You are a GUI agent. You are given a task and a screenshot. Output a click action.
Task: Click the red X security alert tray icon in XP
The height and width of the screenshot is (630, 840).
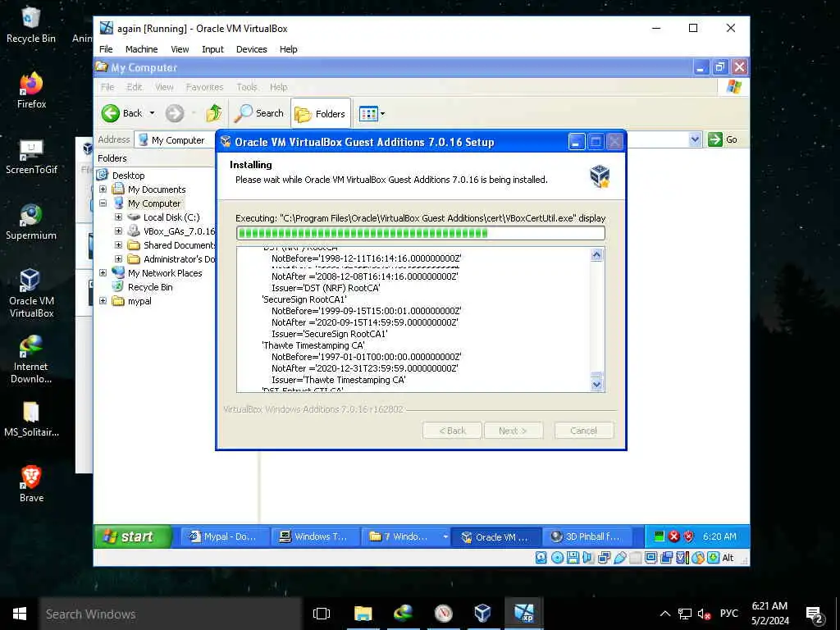pyautogui.click(x=674, y=536)
